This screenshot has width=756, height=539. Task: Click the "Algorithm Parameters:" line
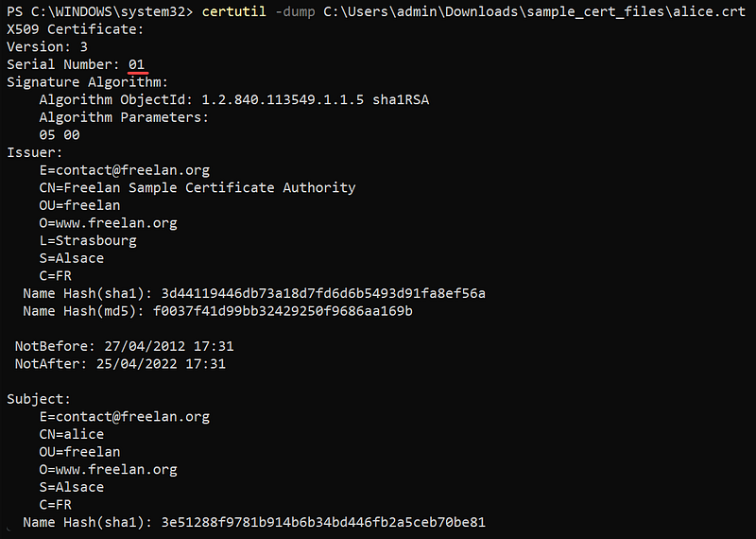124,117
